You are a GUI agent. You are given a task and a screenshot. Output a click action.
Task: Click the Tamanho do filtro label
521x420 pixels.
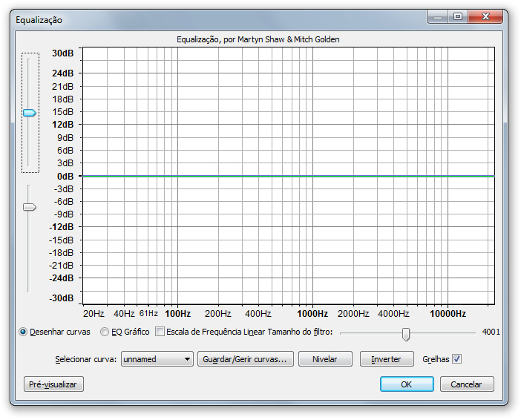pos(300,332)
